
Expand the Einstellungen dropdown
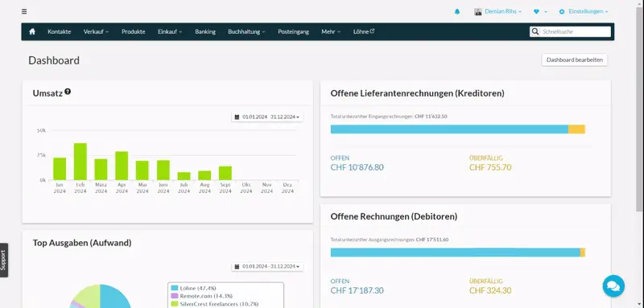click(x=588, y=11)
